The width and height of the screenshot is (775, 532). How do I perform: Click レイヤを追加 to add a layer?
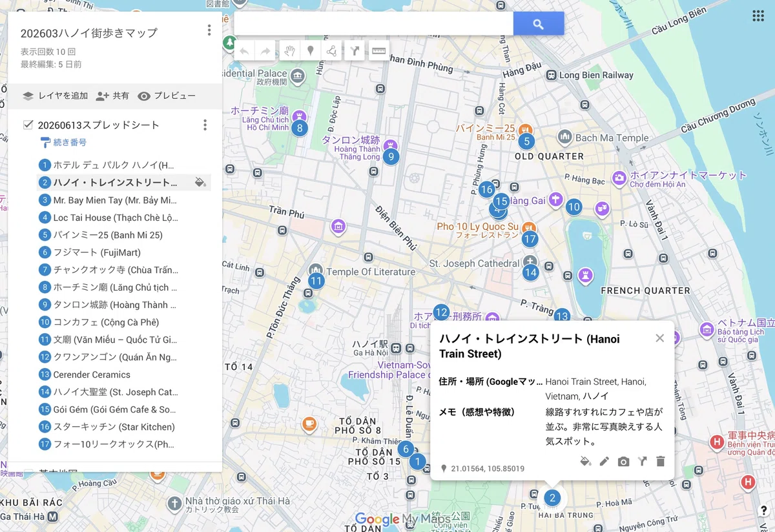click(55, 96)
